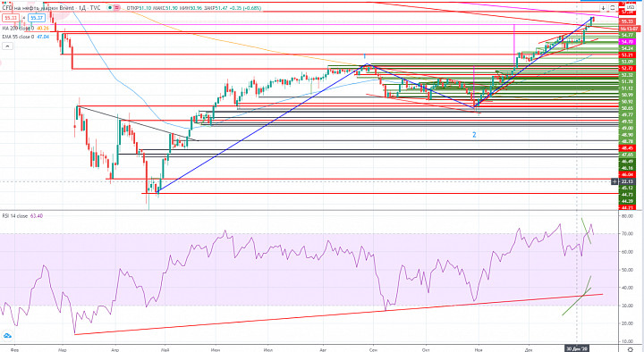Click the chart settings gear icon

tap(631, 348)
